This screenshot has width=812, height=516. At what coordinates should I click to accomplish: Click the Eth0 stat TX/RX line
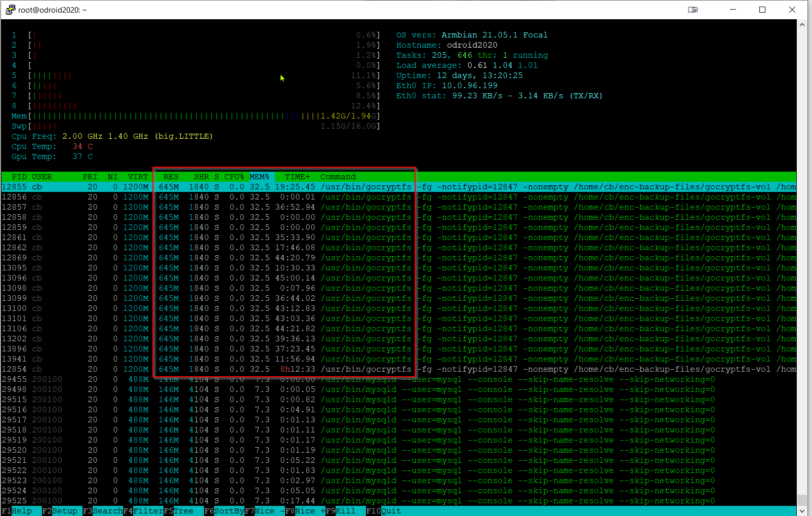[500, 96]
